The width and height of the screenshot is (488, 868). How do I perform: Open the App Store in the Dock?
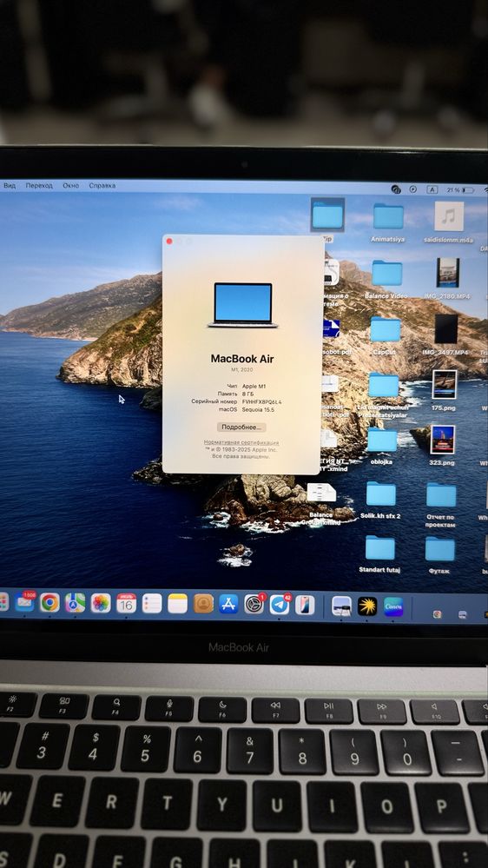coord(228,604)
